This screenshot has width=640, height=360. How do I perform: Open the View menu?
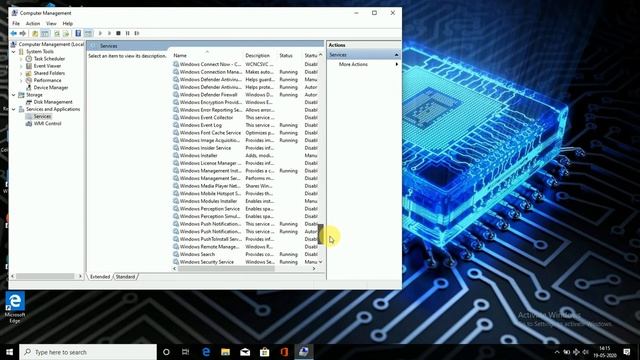pyautogui.click(x=51, y=24)
